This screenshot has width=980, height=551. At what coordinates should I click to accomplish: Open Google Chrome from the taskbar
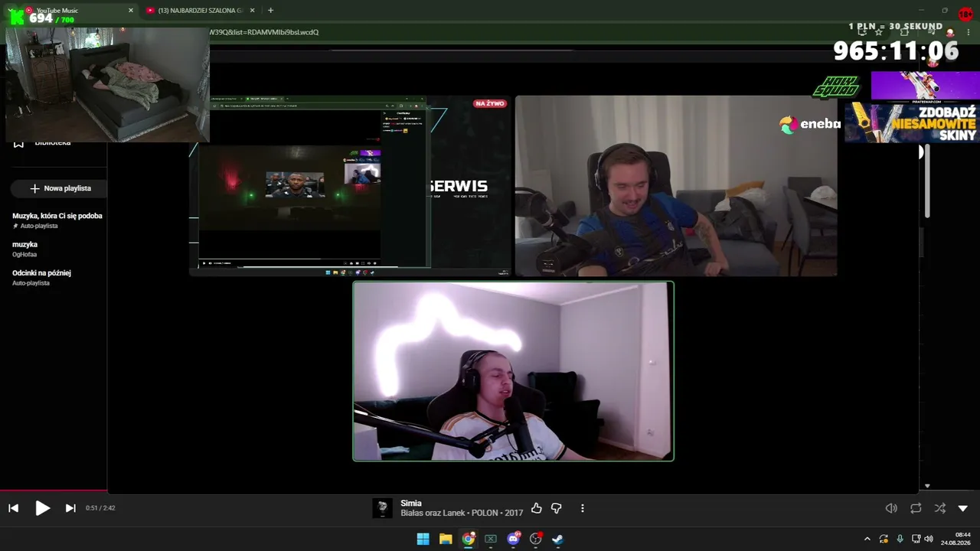tap(469, 539)
